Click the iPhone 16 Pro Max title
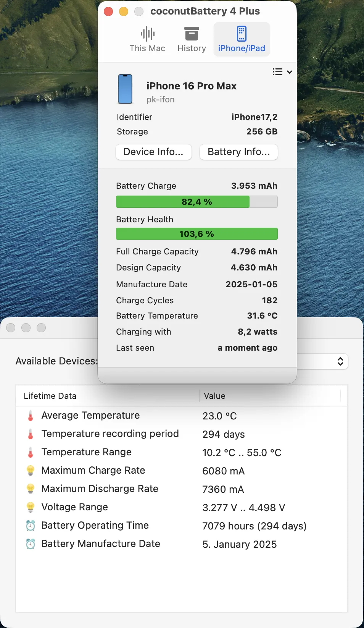This screenshot has width=364, height=628. tap(192, 86)
